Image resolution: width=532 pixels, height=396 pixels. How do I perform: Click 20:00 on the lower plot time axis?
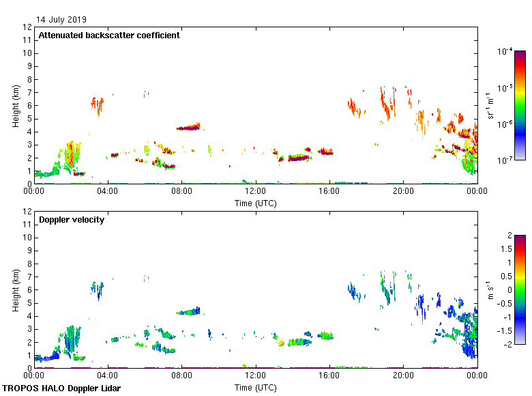(403, 376)
